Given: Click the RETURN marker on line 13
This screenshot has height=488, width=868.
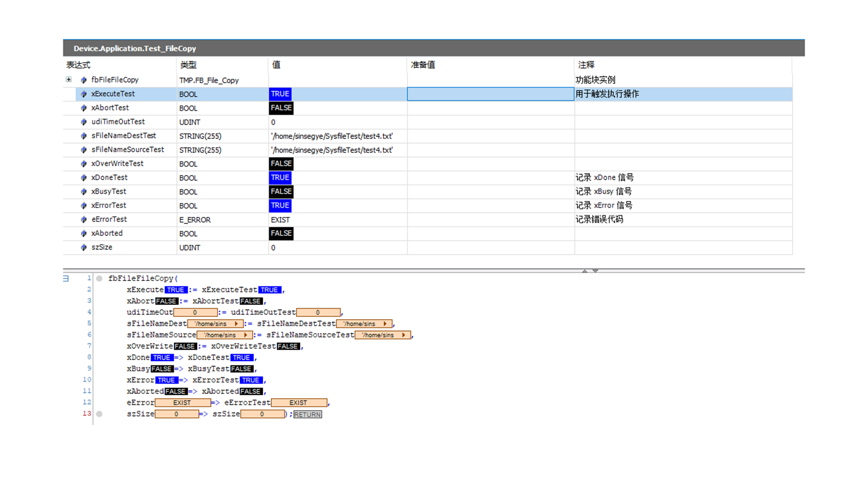Looking at the screenshot, I should 308,414.
